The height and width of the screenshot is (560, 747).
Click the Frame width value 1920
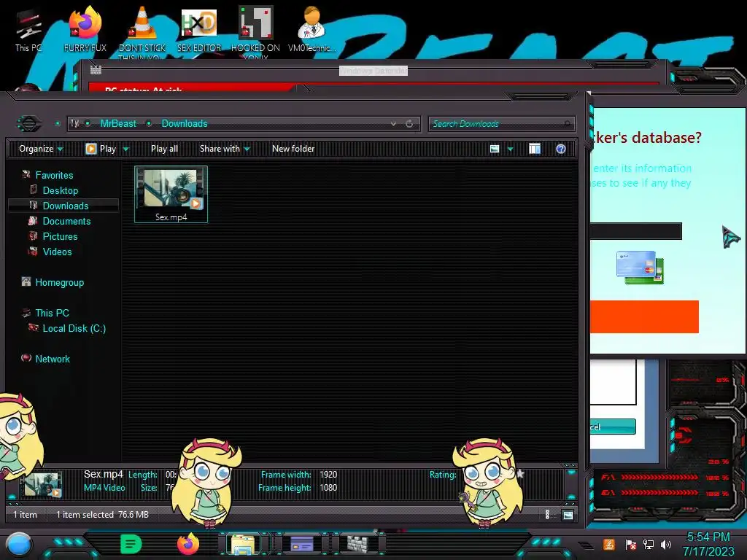point(328,474)
